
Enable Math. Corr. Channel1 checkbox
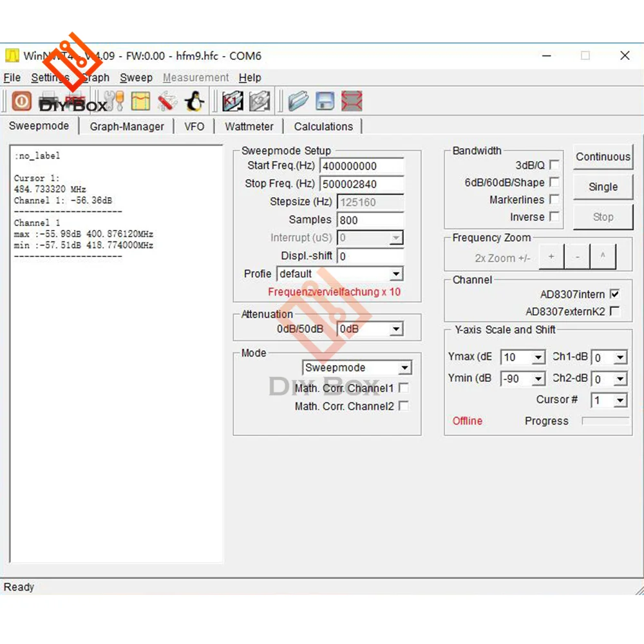[404, 388]
